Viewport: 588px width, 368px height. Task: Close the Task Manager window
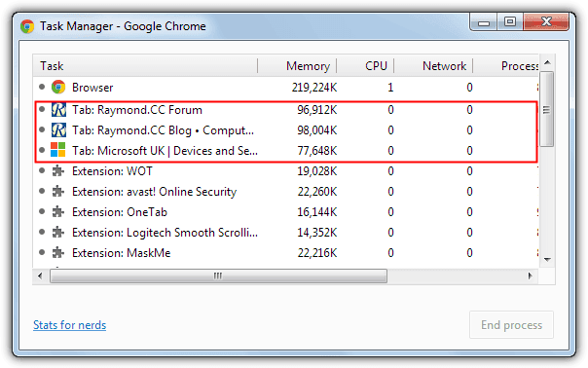click(546, 21)
